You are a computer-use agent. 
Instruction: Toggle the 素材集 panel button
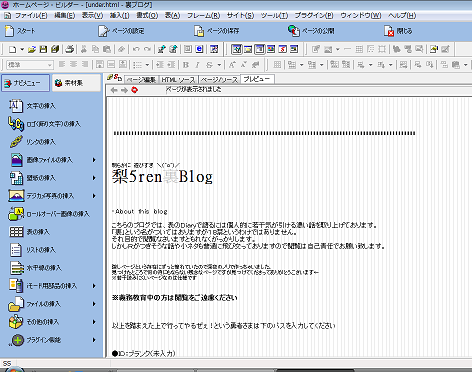point(77,83)
